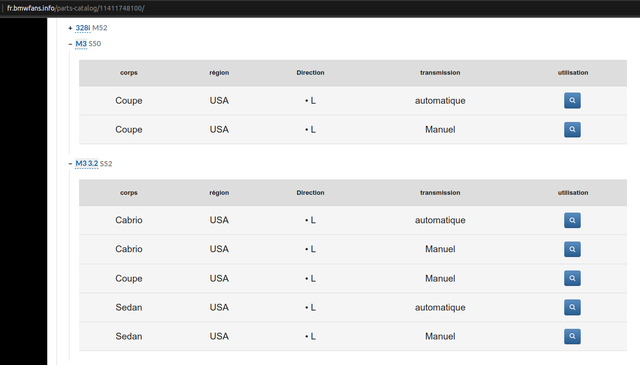Image resolution: width=640 pixels, height=365 pixels.
Task: Open the M3 model link
Action: tap(81, 44)
